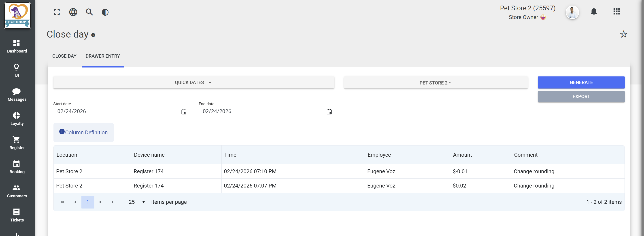Viewport: 644px width, 236px height.
Task: Switch to the Close Day tab
Action: point(64,56)
